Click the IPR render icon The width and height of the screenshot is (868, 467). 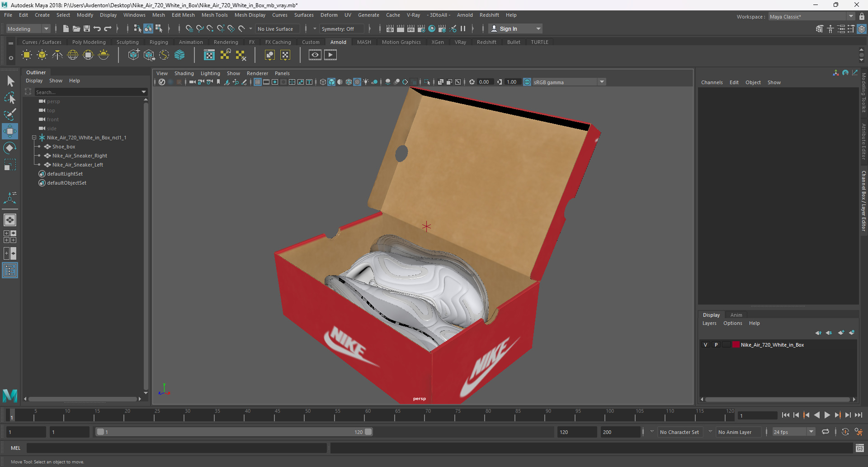tap(411, 29)
